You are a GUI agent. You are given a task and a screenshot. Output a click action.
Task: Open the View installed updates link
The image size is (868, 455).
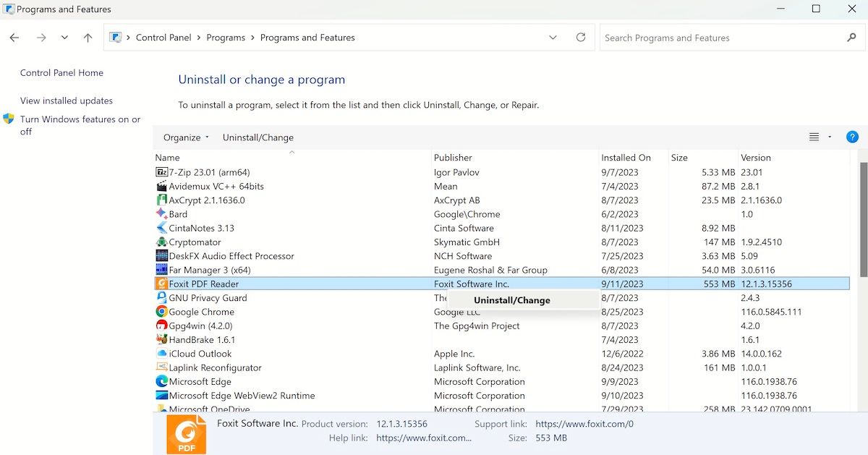coord(66,101)
